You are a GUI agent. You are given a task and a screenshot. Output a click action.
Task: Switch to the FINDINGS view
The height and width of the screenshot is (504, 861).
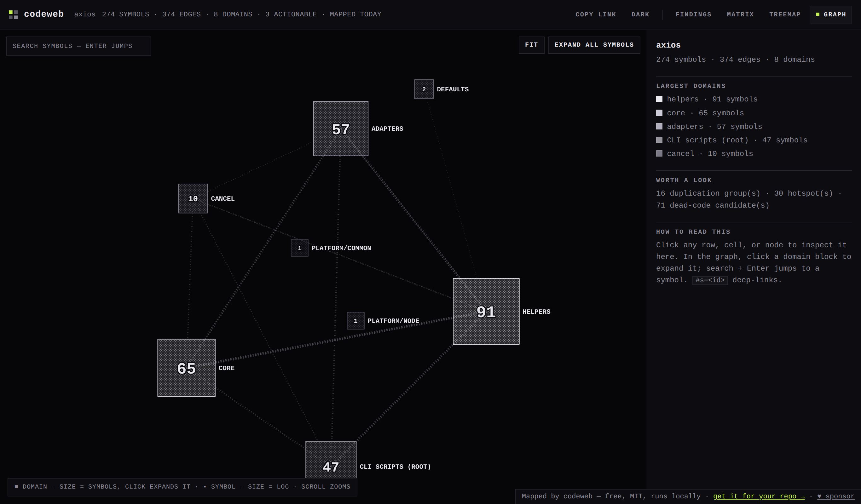point(693,14)
